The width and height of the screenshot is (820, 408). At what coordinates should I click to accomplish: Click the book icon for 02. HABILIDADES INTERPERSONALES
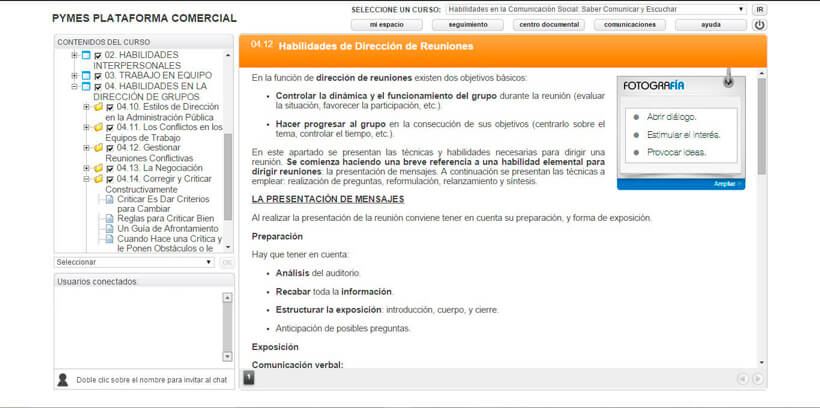click(x=86, y=55)
